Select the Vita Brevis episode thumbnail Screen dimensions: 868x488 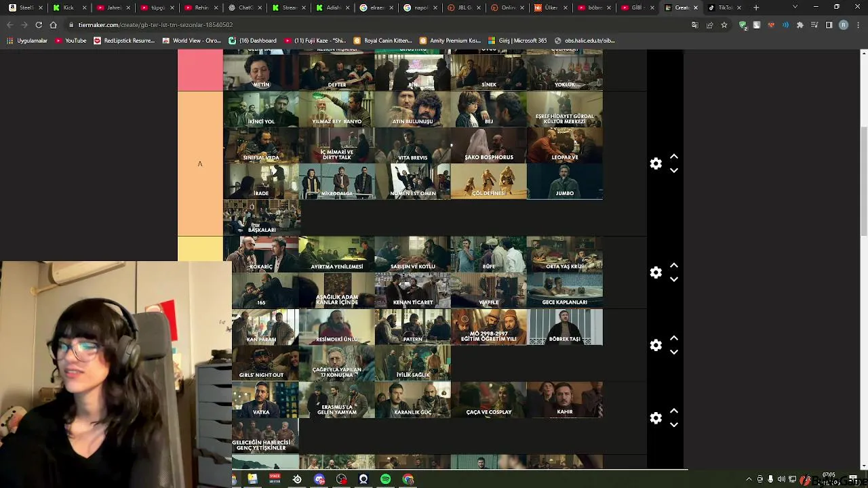click(413, 146)
